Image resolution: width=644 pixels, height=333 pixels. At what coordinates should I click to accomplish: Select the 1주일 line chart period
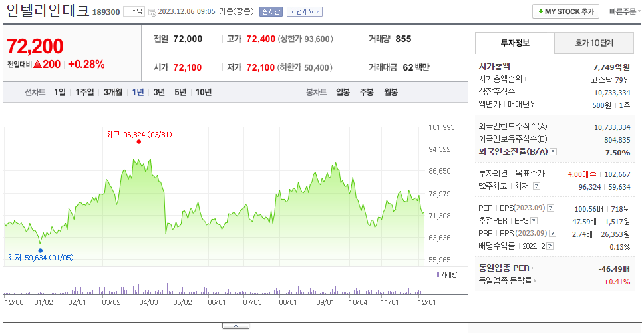pyautogui.click(x=84, y=92)
